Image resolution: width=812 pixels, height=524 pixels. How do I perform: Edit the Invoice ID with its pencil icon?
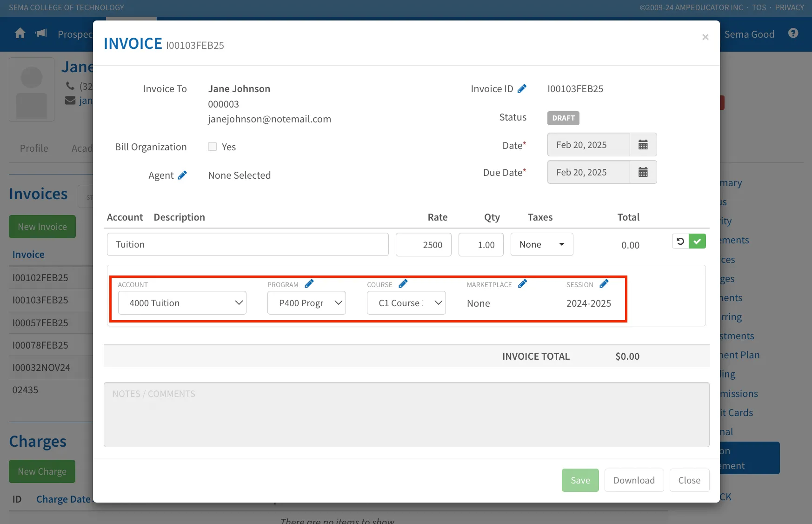[522, 88]
